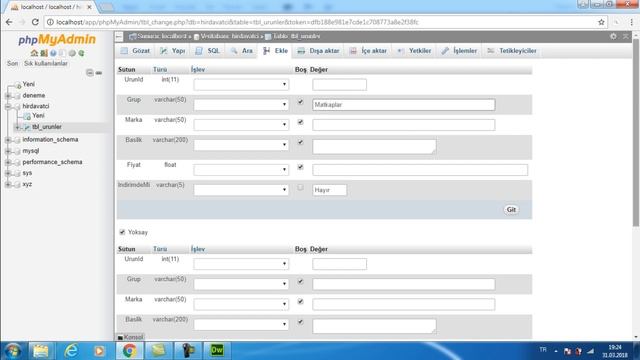Open İşlev dropdown for first UrunId row
This screenshot has width=640, height=360.
(241, 84)
